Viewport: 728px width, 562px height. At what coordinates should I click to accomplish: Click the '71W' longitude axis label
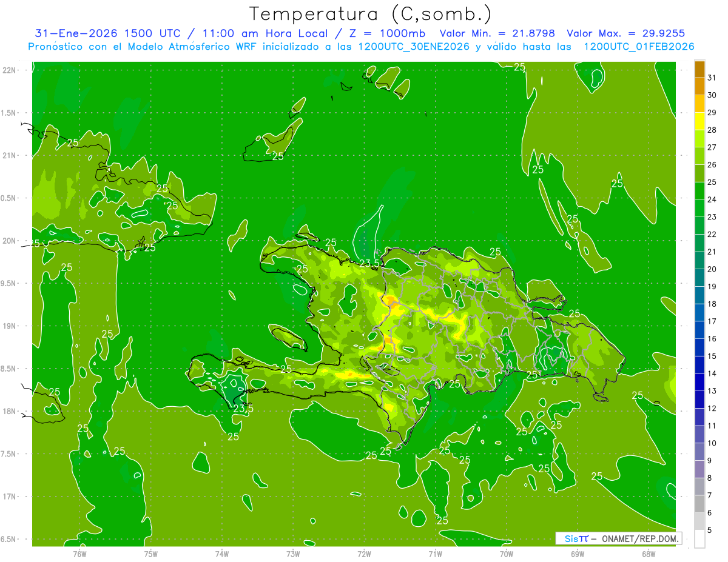[435, 554]
